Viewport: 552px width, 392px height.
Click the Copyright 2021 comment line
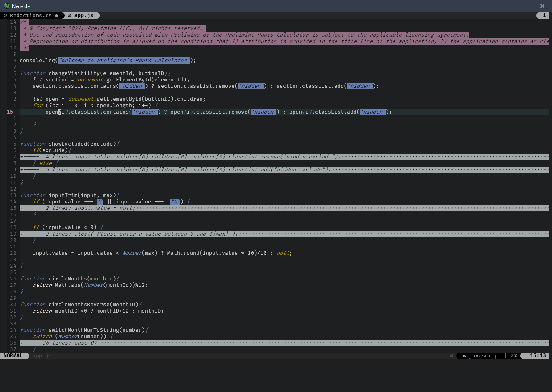pyautogui.click(x=113, y=28)
